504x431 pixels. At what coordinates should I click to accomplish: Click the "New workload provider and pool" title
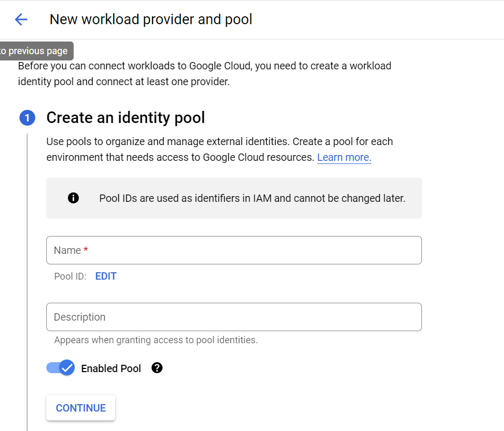pyautogui.click(x=151, y=19)
